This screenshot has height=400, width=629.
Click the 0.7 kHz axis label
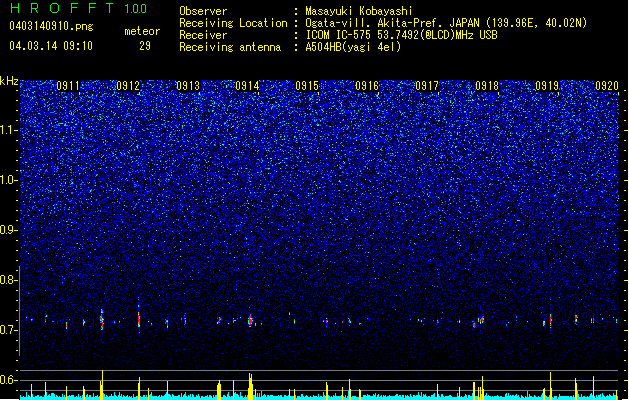pyautogui.click(x=8, y=330)
